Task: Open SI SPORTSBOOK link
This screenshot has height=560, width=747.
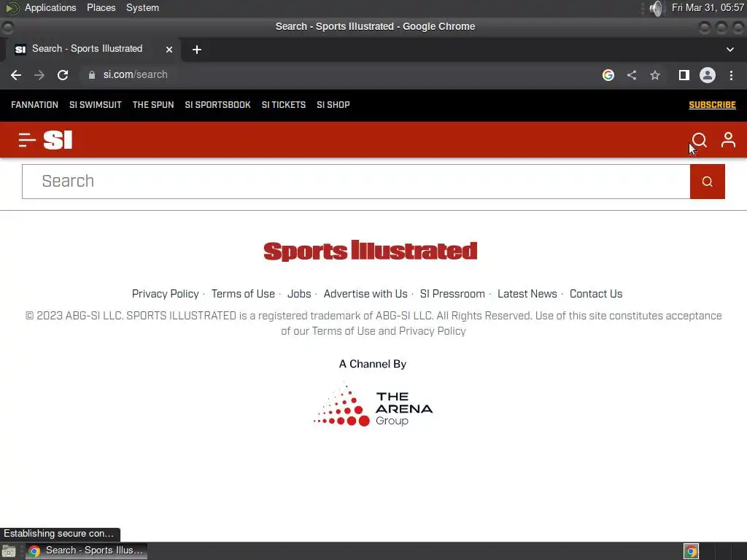Action: 217,105
